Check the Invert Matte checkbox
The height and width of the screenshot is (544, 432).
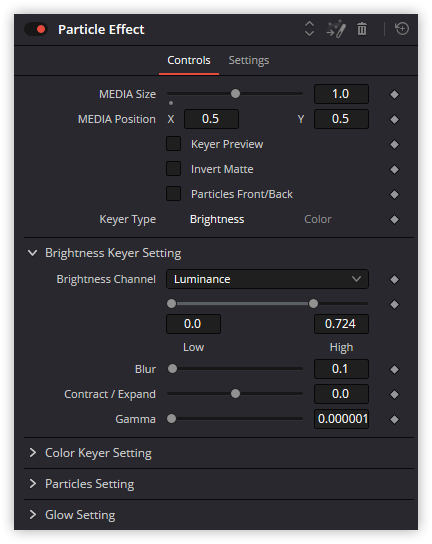click(x=173, y=169)
